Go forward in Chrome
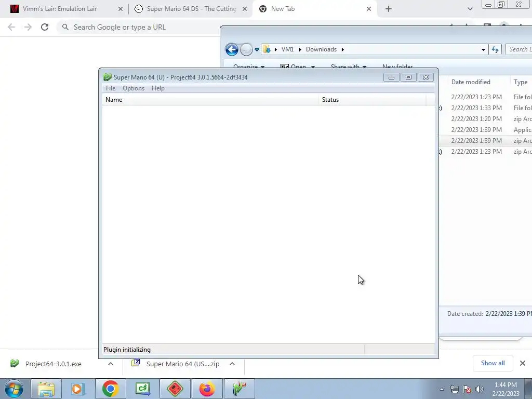 (28, 27)
